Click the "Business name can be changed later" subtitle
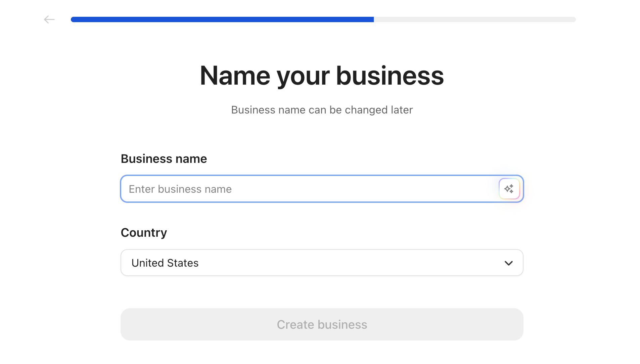 pyautogui.click(x=322, y=110)
